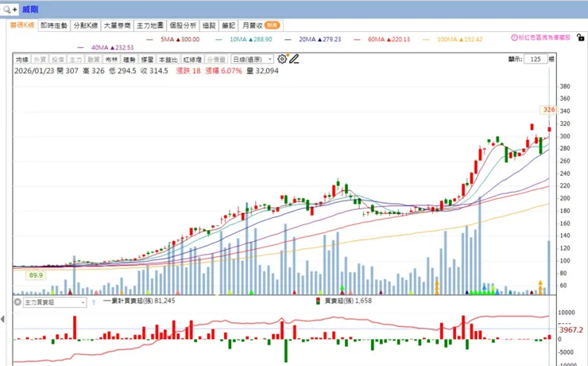Image resolution: width=588 pixels, height=366 pixels.
Task: Select the pencil drawing tool icon
Action: point(294,59)
